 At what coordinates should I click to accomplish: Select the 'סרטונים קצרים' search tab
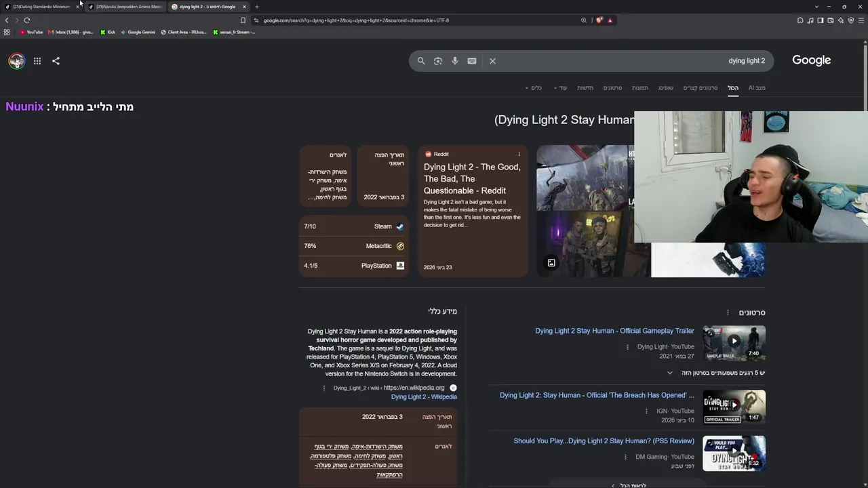click(701, 87)
